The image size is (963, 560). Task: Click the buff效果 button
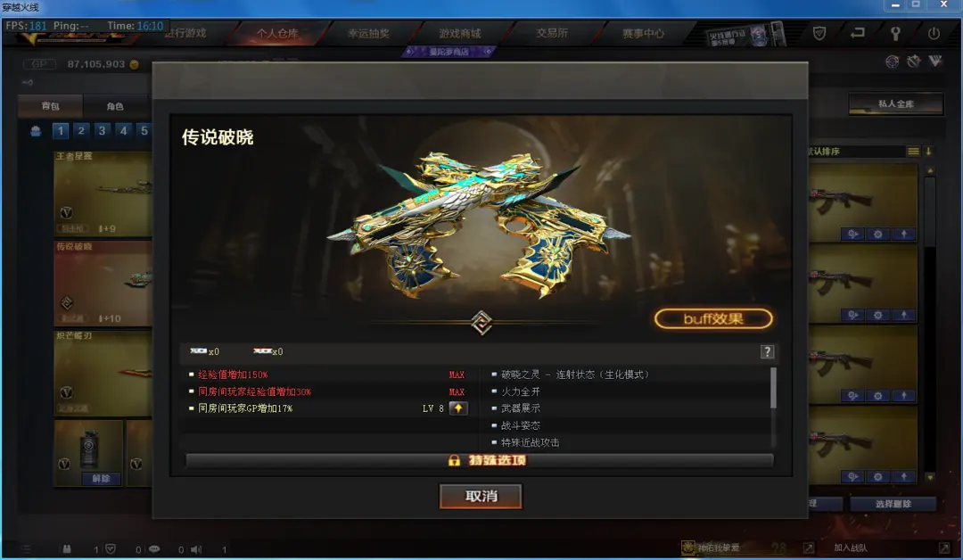click(713, 318)
